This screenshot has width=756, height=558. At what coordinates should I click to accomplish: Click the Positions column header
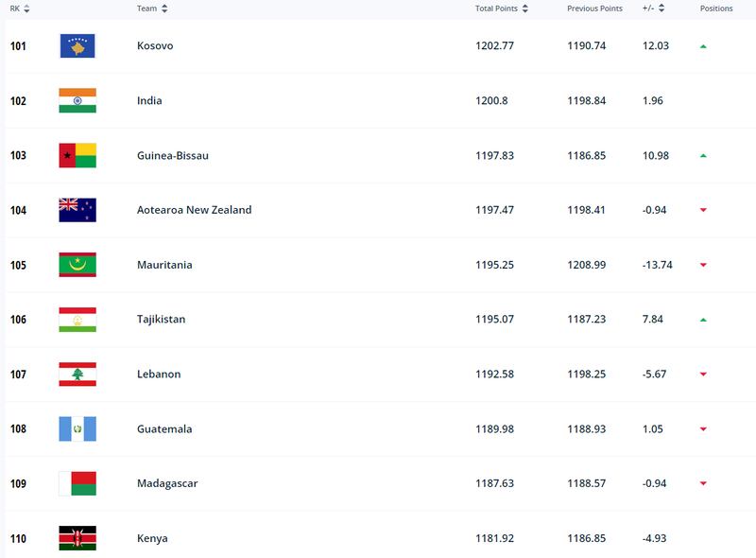(716, 9)
